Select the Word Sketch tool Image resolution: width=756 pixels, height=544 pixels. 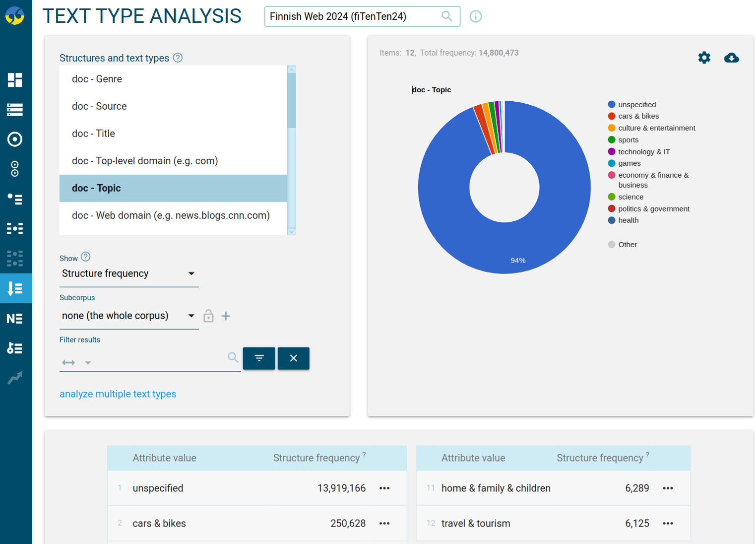[15, 139]
